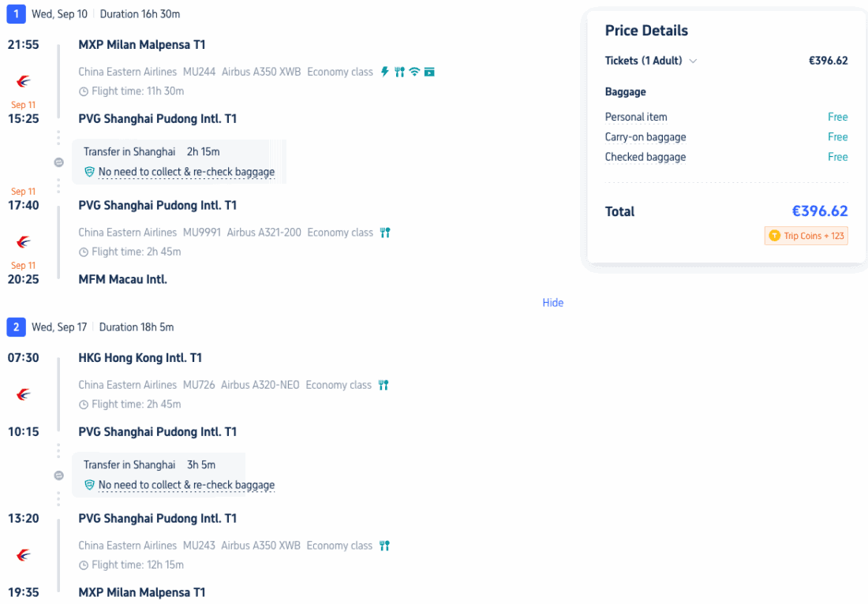Expand the Tickets (1 Adult) chevron
The image size is (868, 604).
pos(693,61)
